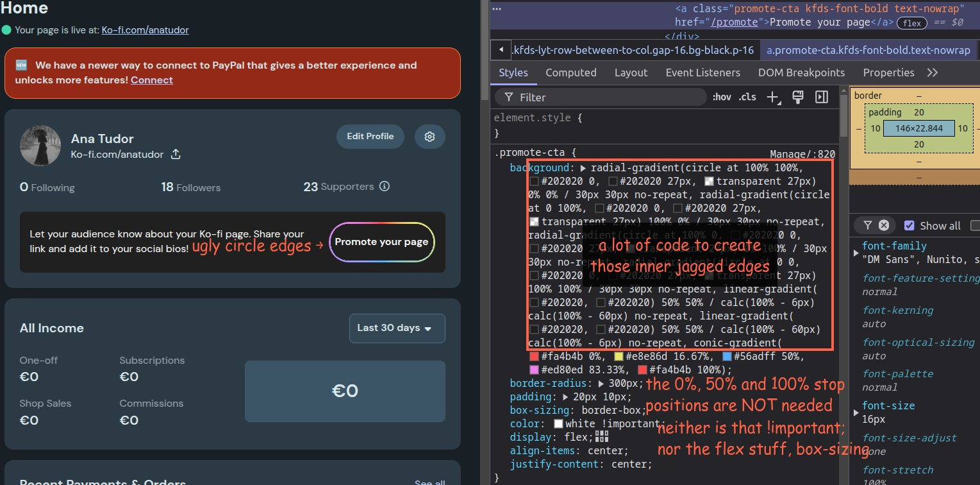Open the Event Listeners tab

(x=703, y=72)
